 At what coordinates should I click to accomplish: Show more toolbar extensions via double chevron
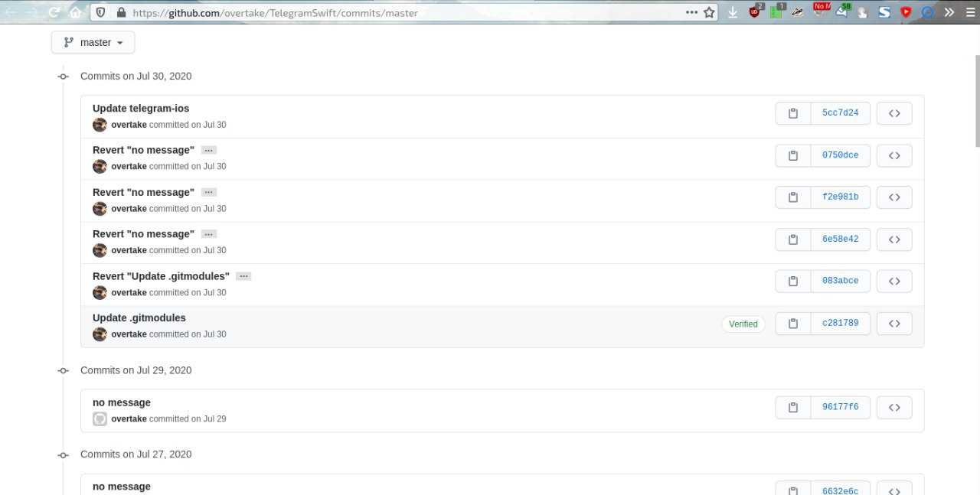(949, 12)
